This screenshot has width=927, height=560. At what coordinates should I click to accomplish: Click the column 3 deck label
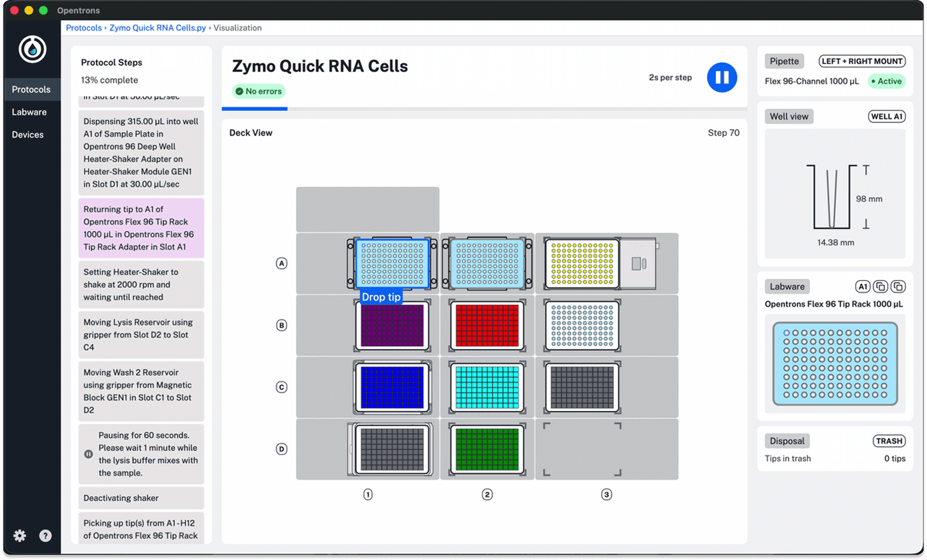click(x=606, y=495)
